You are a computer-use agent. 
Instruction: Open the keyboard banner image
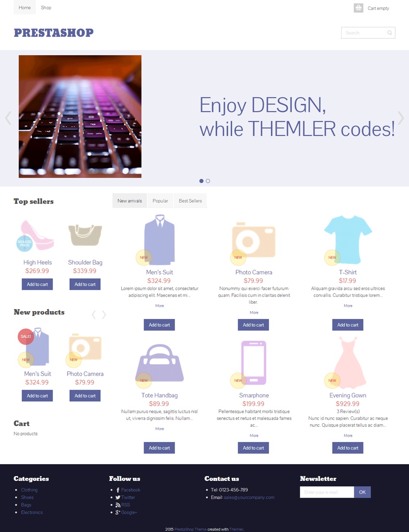[80, 117]
